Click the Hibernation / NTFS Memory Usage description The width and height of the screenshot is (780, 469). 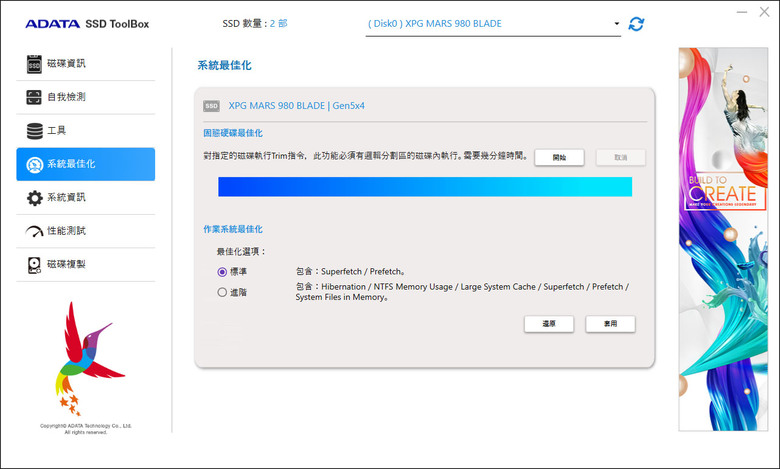462,292
